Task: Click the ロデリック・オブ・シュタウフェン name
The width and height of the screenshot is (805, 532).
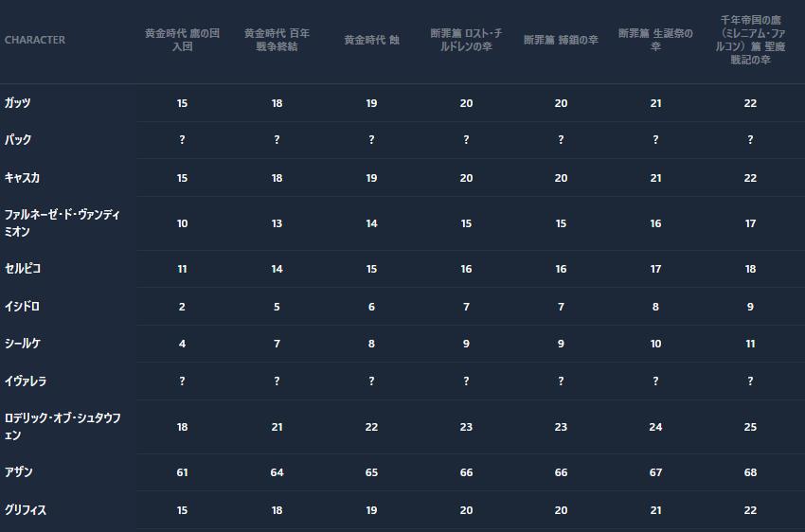Action: click(x=62, y=426)
